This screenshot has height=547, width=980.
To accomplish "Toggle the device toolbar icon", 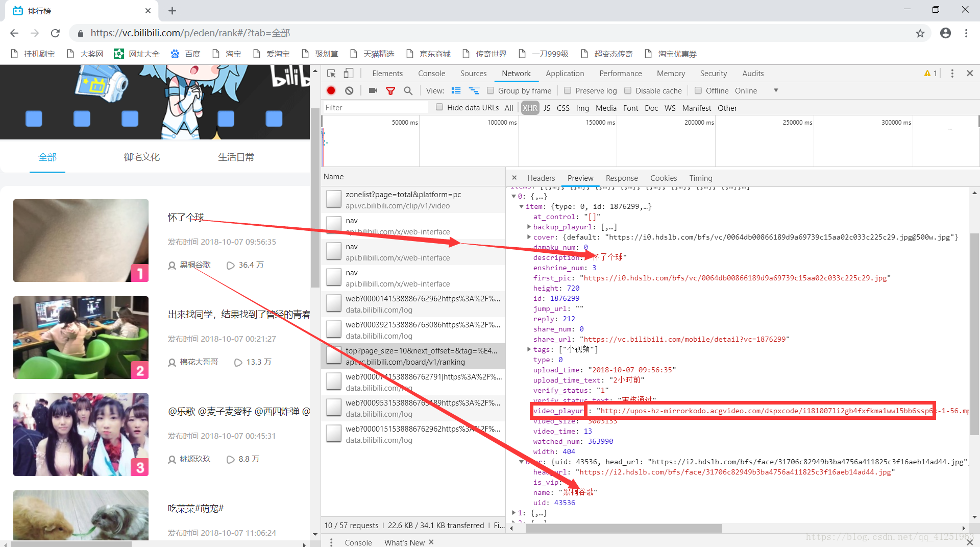I will pyautogui.click(x=348, y=74).
